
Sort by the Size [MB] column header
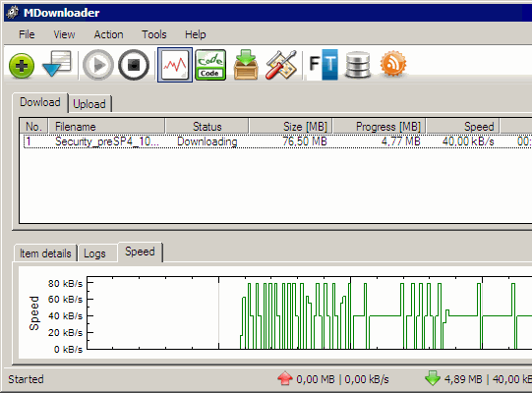[290, 127]
